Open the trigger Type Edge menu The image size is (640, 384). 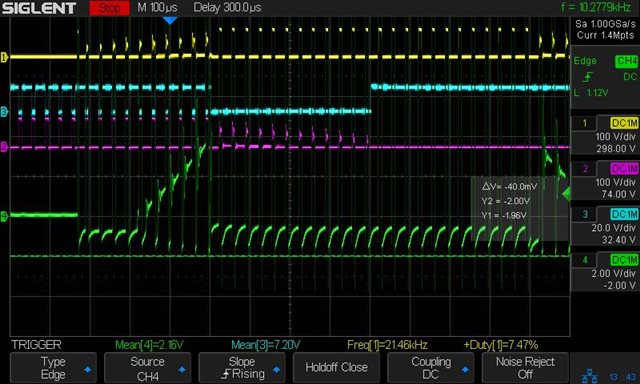point(53,368)
